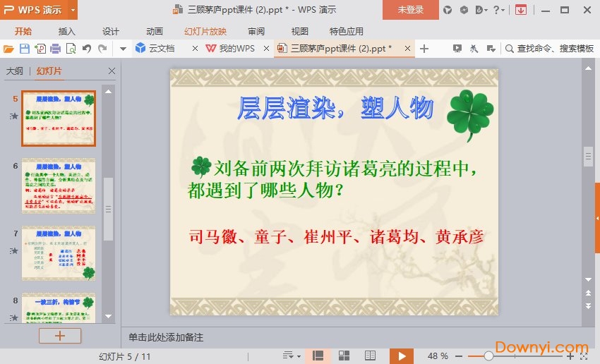The width and height of the screenshot is (600, 364).
Task: Switch to the 大纲 outline pane tab
Action: 15,71
